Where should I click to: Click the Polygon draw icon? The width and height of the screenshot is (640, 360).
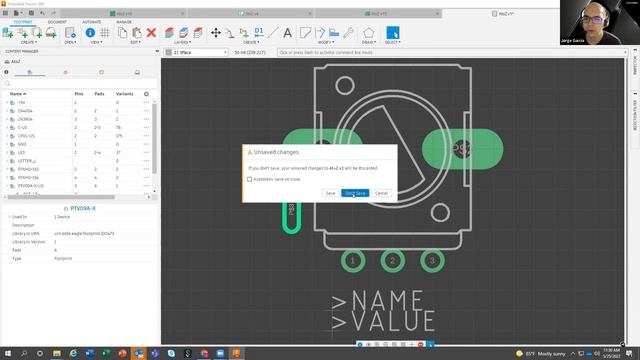369,33
